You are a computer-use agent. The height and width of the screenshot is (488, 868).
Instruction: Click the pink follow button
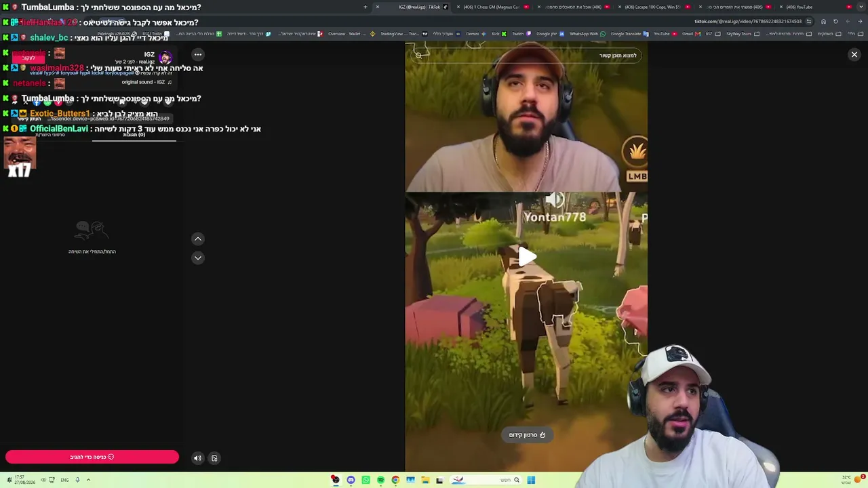pyautogui.click(x=28, y=58)
